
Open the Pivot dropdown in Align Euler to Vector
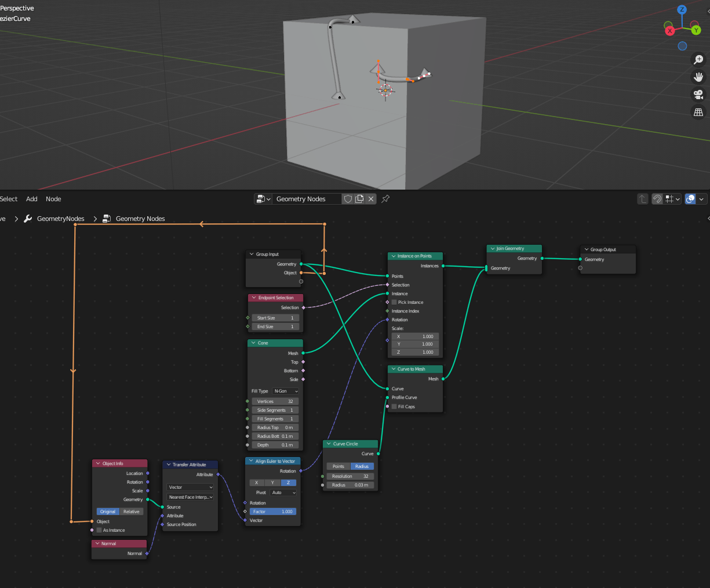point(284,492)
